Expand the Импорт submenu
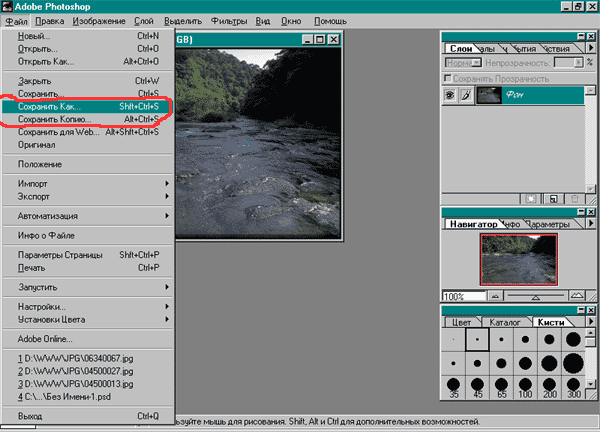Screen dimensions: 600x432 click(x=85, y=184)
